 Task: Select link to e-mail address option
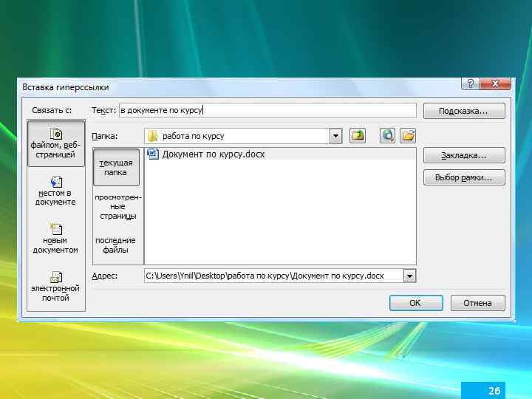[x=56, y=287]
